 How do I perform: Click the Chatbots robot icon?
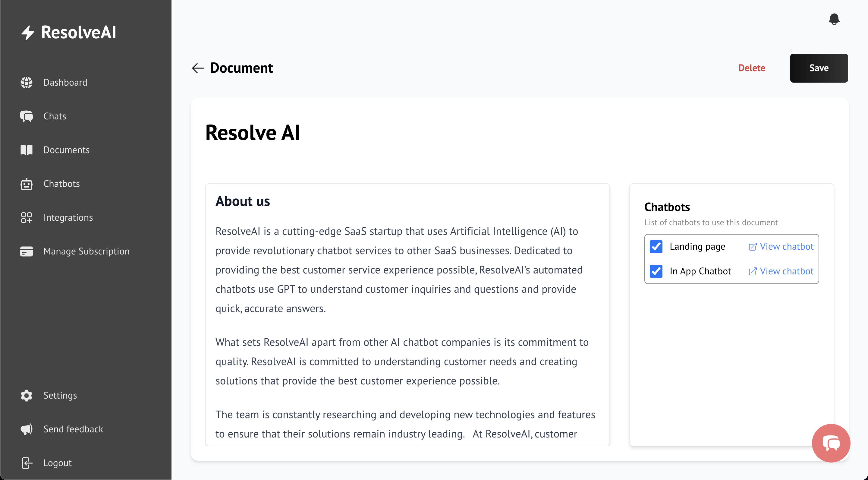pyautogui.click(x=26, y=184)
